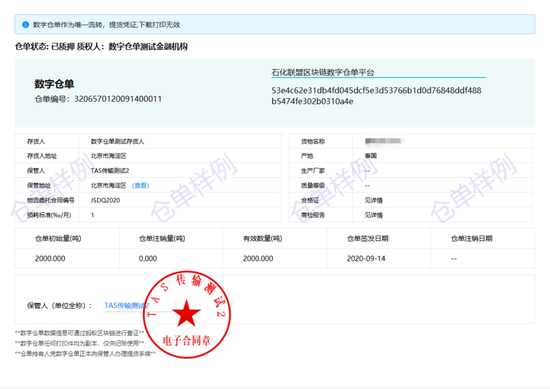550x389 pixels.
Task: Click the 0.000 value under 仓单注销量
Action: click(x=148, y=259)
